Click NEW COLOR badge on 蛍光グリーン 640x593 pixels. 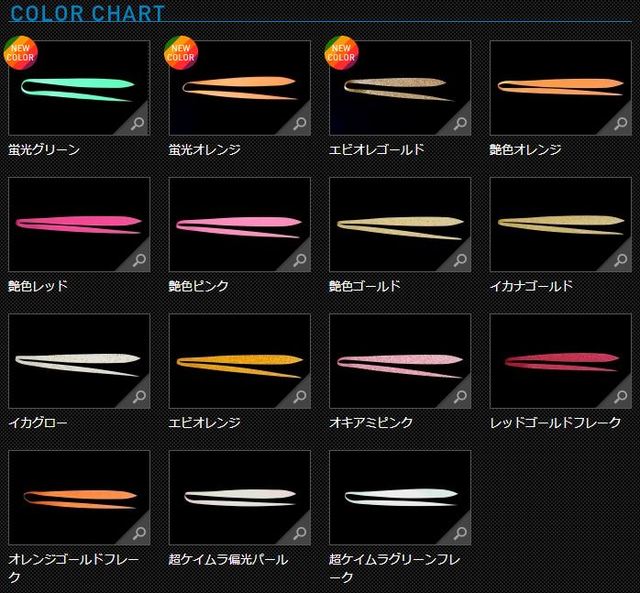20,53
